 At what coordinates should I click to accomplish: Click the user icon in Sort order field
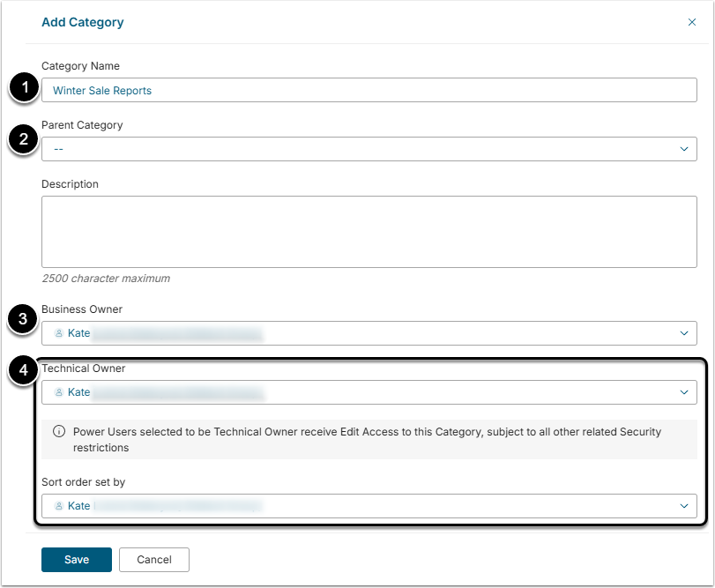tap(59, 506)
